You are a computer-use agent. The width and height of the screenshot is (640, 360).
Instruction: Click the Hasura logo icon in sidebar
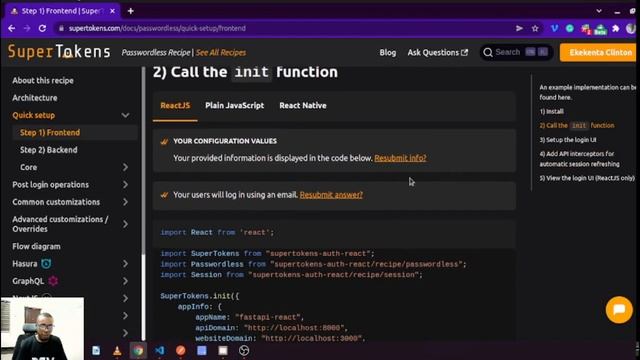46,264
